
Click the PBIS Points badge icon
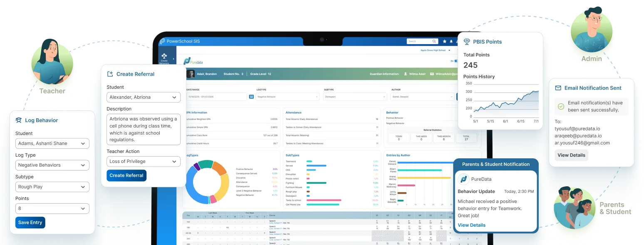click(x=467, y=41)
